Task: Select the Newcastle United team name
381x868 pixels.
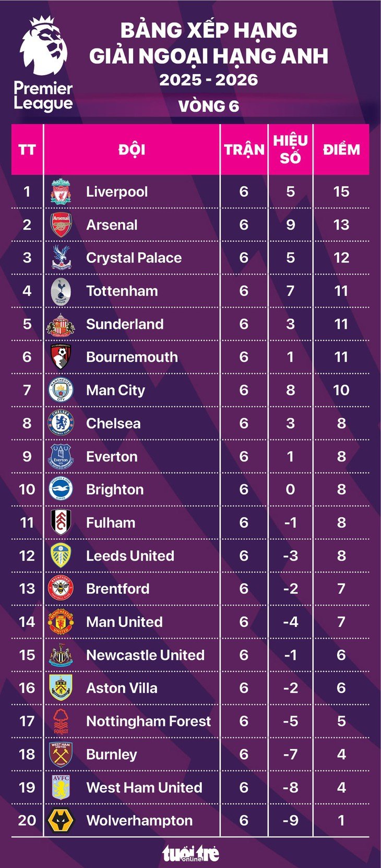Action: pos(145,655)
